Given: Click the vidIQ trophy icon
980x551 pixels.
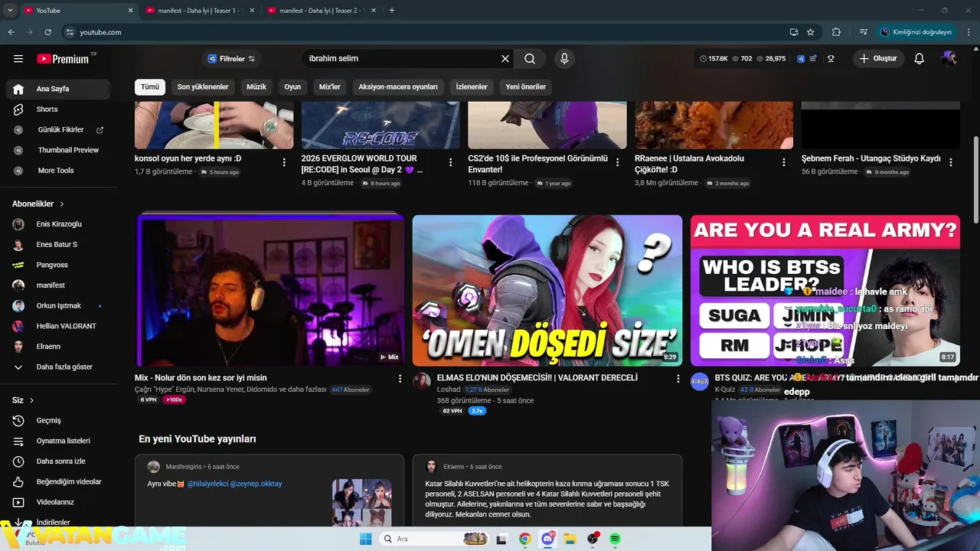Looking at the screenshot, I should pos(831,59).
